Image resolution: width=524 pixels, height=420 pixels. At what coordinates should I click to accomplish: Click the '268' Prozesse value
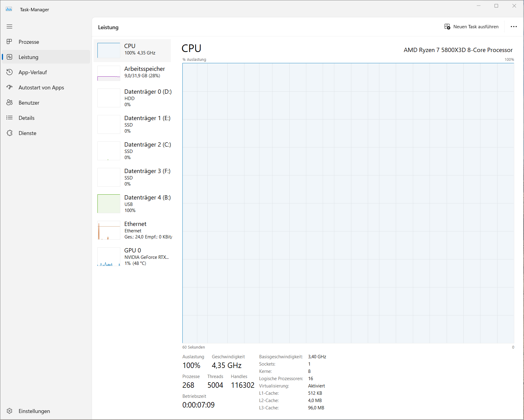pos(188,385)
